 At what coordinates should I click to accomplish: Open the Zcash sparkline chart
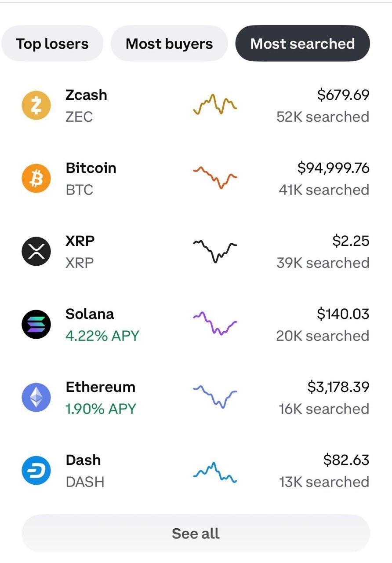215,105
